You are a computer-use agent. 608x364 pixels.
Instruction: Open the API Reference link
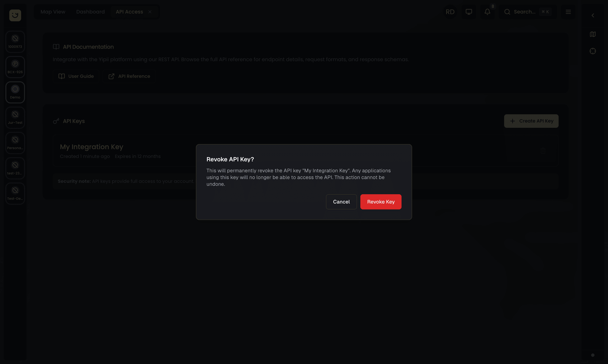[x=129, y=76]
